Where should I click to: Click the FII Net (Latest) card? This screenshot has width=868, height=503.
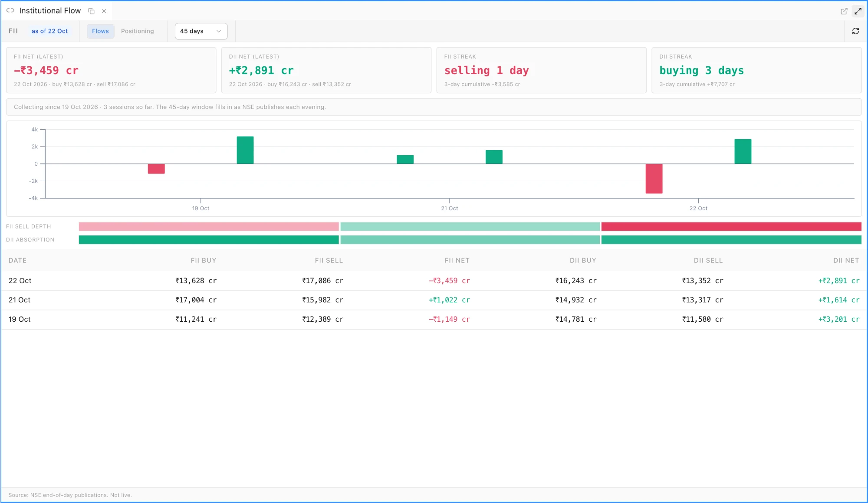(x=111, y=70)
